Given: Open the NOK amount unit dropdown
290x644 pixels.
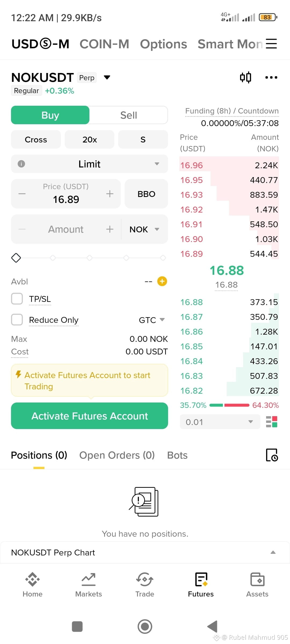Looking at the screenshot, I should 144,229.
